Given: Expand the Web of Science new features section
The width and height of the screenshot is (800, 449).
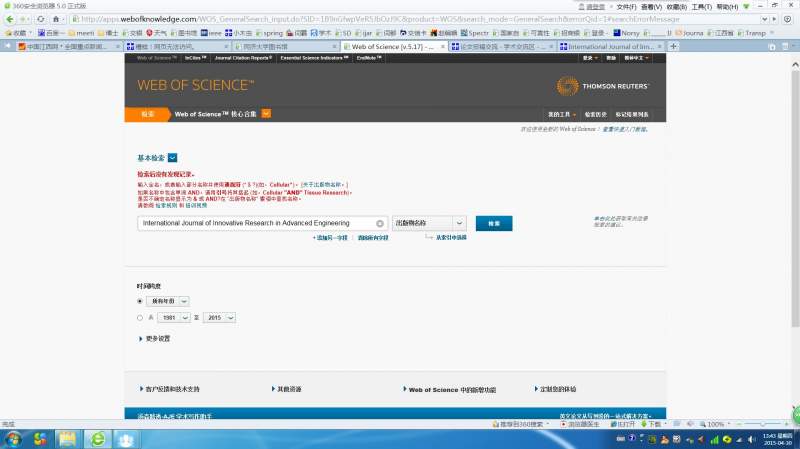Looking at the screenshot, I should [x=449, y=389].
